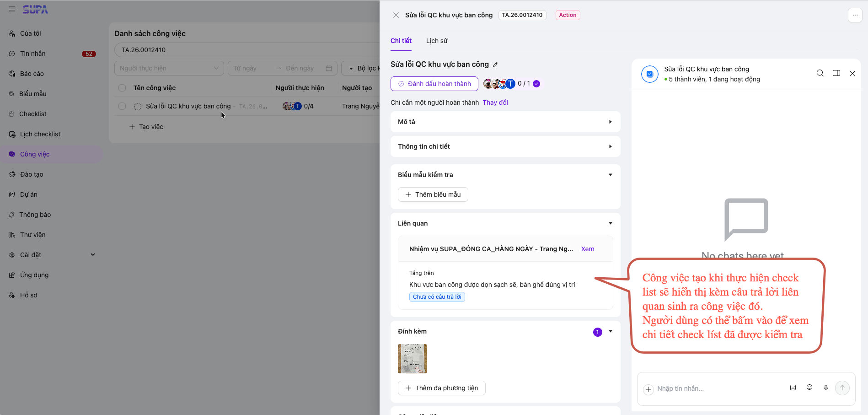868x415 pixels.
Task: Open the hamburger menu icon
Action: point(12,9)
